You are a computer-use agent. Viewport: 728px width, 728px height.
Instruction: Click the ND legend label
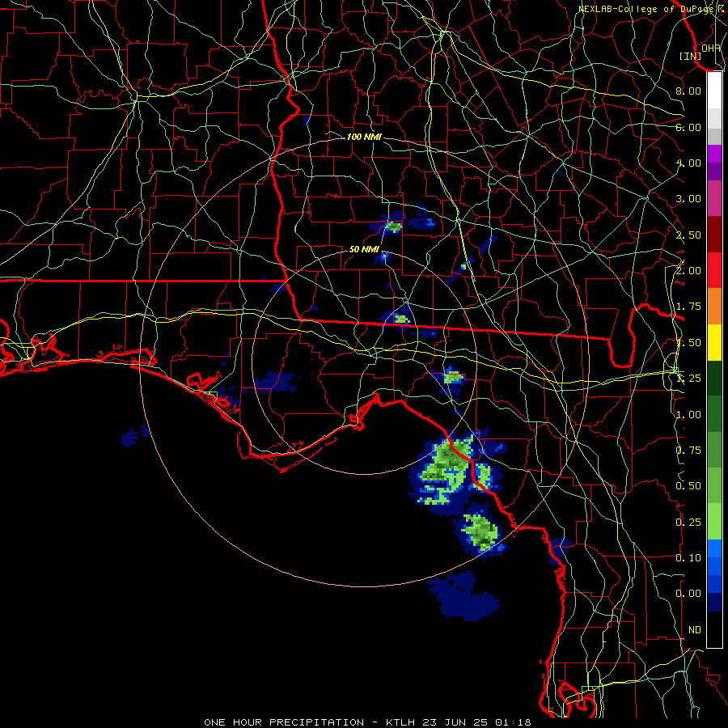(x=695, y=630)
